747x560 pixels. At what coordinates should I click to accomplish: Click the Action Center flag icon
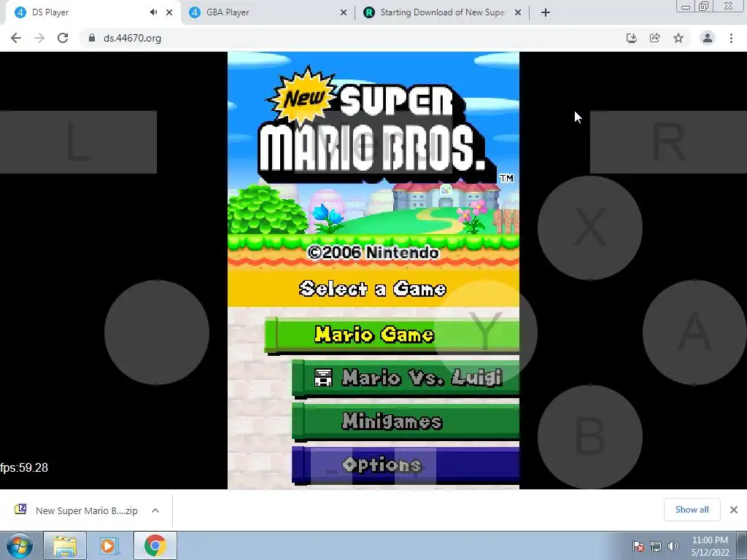click(638, 546)
